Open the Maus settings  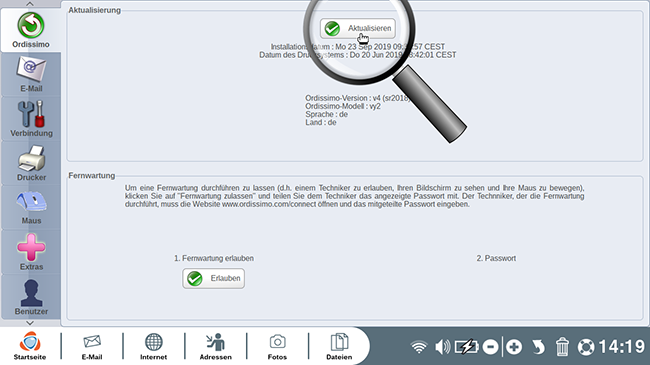click(31, 207)
